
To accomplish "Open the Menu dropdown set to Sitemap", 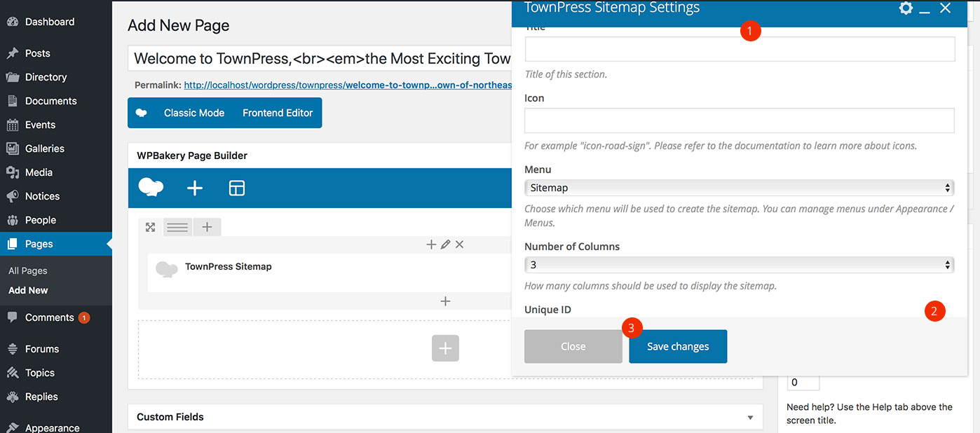I will click(739, 188).
